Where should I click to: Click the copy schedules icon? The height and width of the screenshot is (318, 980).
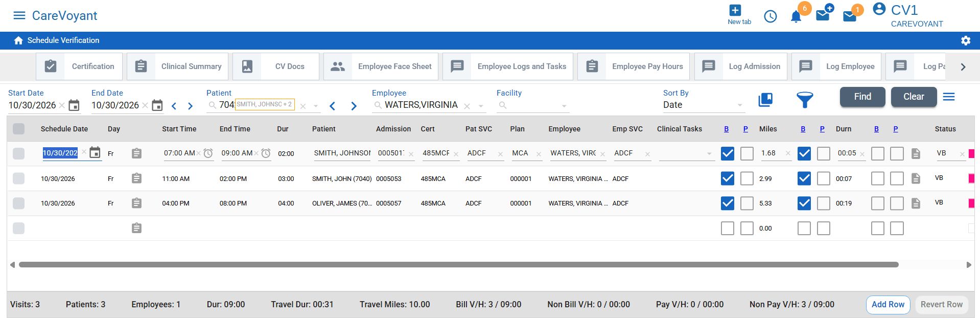coord(765,100)
